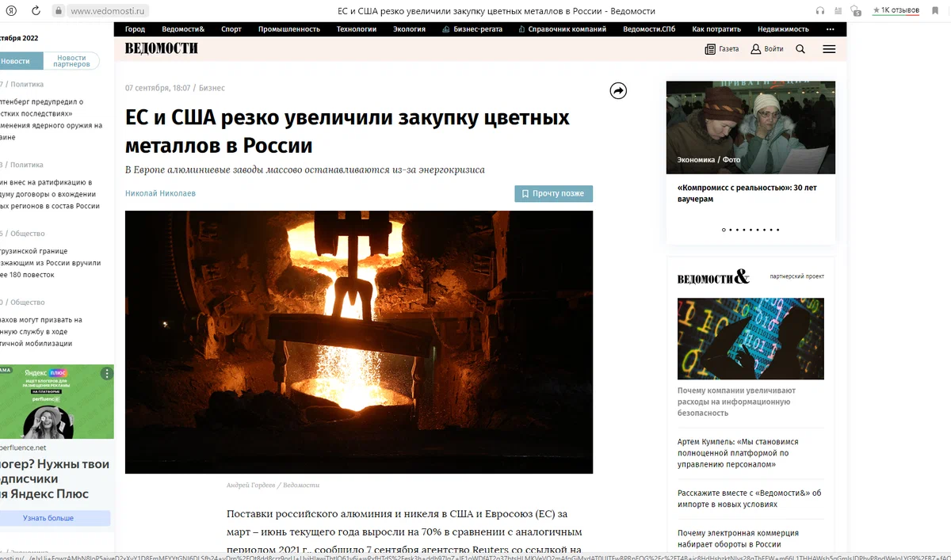Click the Yandex Plus ad banner image
Screen dimensions: 951x560
57,402
